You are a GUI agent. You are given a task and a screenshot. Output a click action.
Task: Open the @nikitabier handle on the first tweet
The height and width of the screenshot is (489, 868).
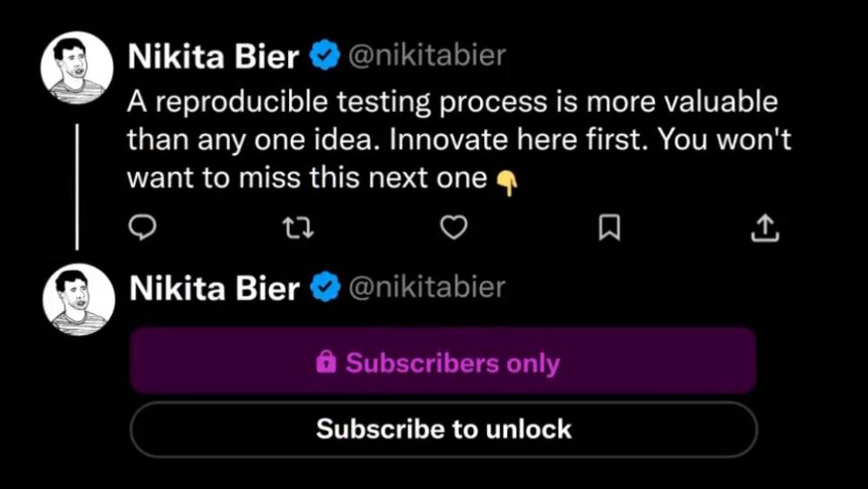click(426, 57)
